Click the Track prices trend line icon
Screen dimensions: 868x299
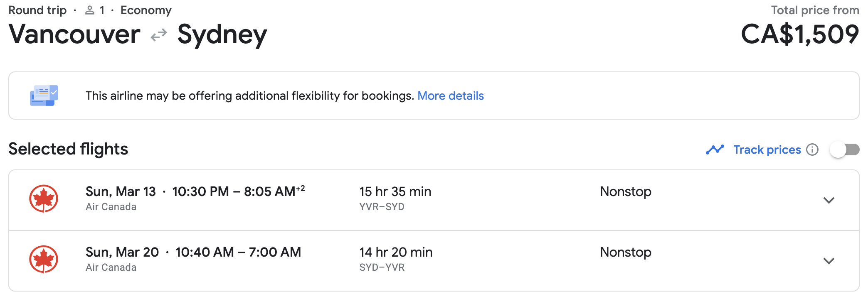715,149
